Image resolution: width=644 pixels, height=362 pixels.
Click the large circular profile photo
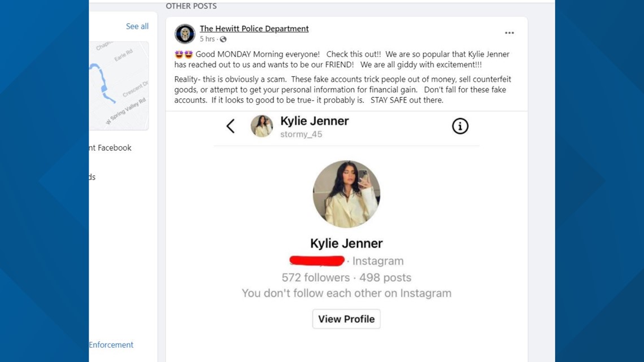coord(346,194)
